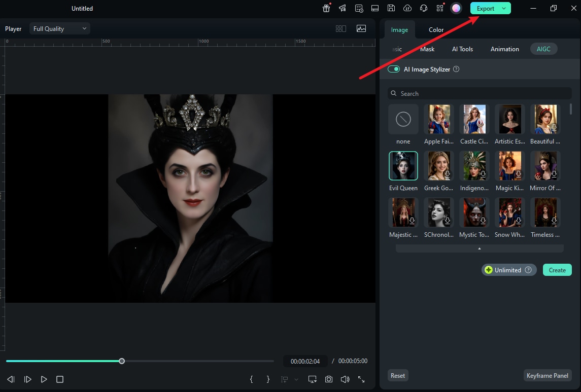Select the Greek Go... style
Screen dimensions: 581x392
[x=439, y=166]
